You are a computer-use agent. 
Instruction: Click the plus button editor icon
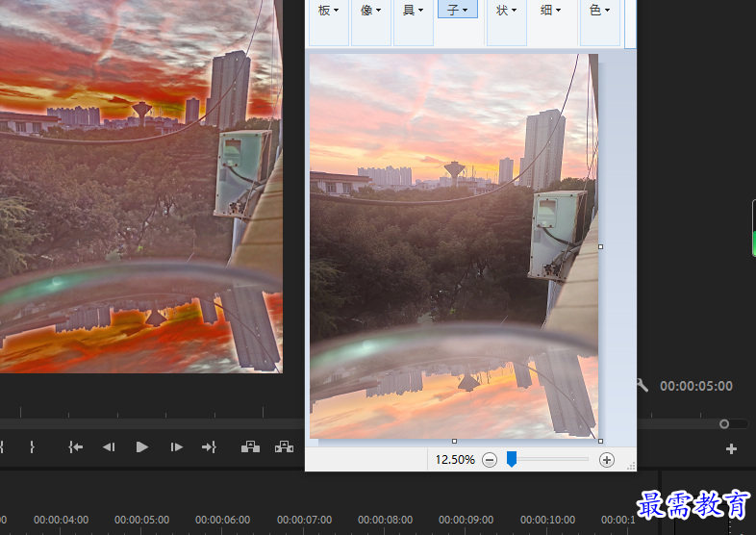click(x=731, y=448)
